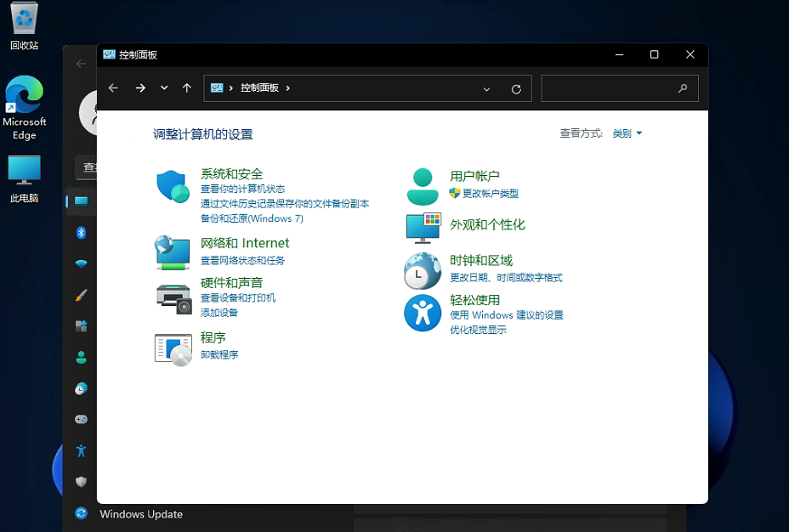Open the 用户帐户 person icon

pyautogui.click(x=423, y=187)
